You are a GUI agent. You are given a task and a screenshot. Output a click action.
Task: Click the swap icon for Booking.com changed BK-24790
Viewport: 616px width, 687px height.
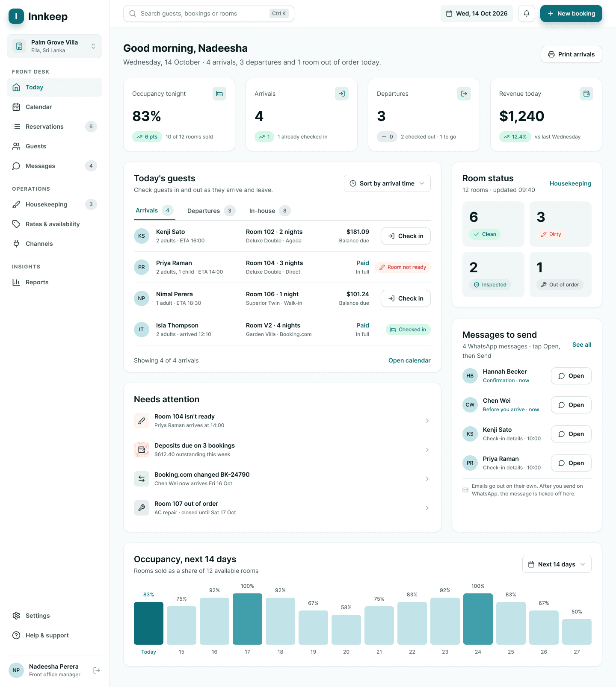point(142,479)
